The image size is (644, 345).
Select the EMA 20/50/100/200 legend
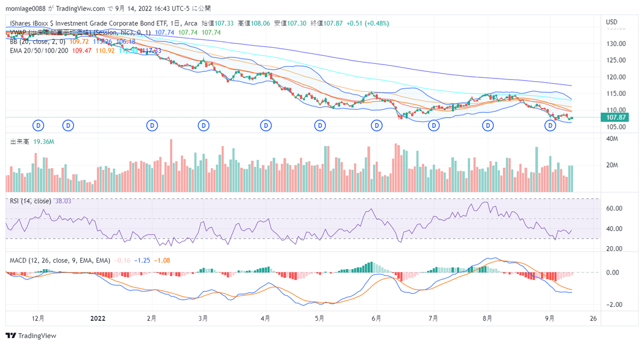point(39,51)
